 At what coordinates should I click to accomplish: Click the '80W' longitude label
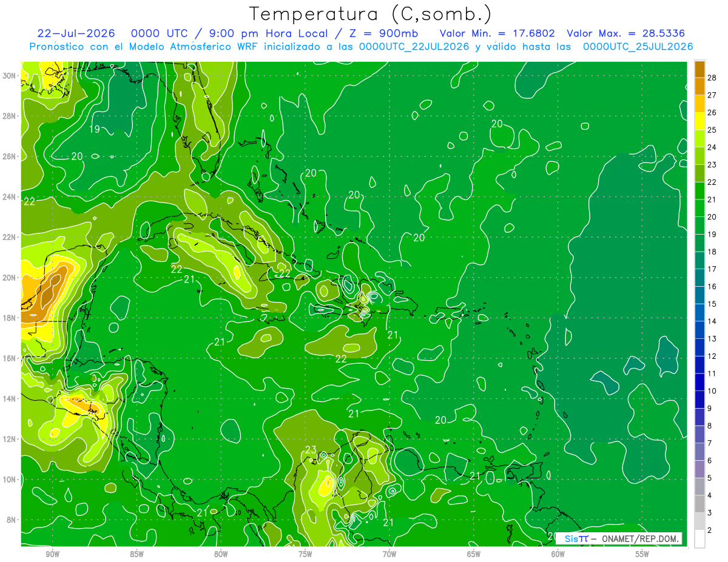point(221,554)
